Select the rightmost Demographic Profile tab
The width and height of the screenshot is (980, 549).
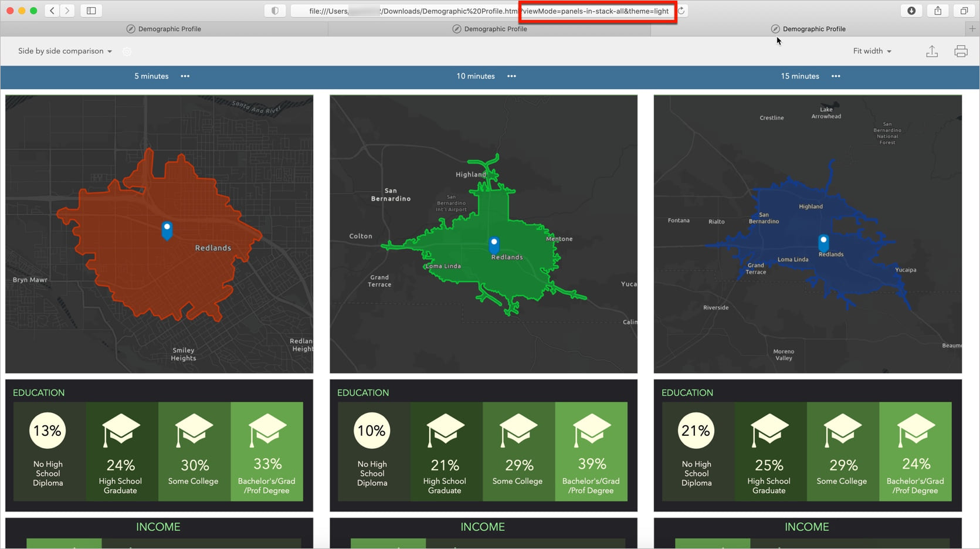(x=809, y=29)
